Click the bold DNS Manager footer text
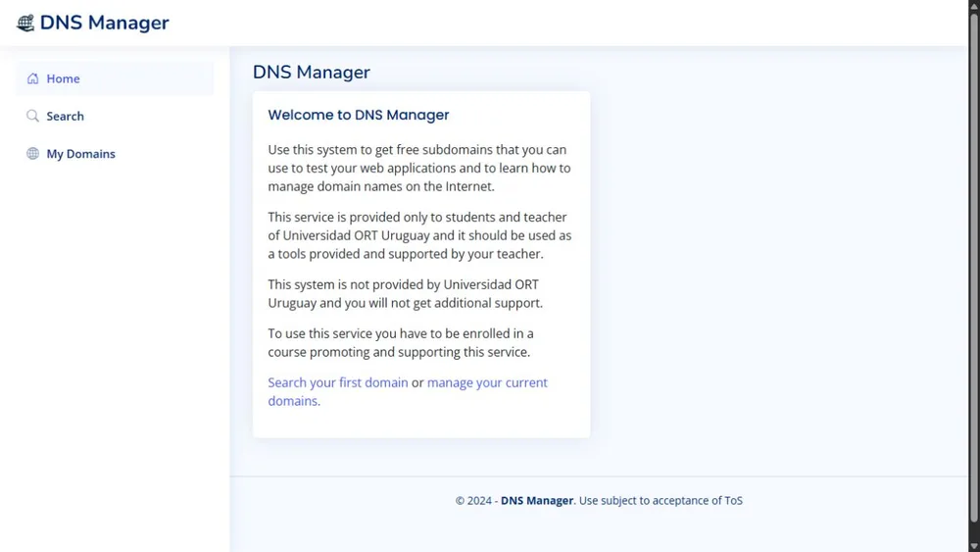 (536, 500)
